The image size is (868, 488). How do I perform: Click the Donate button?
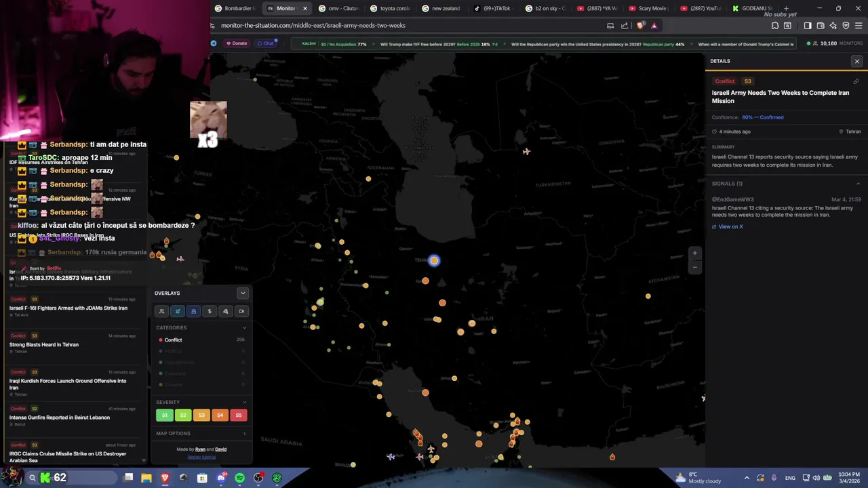click(237, 43)
